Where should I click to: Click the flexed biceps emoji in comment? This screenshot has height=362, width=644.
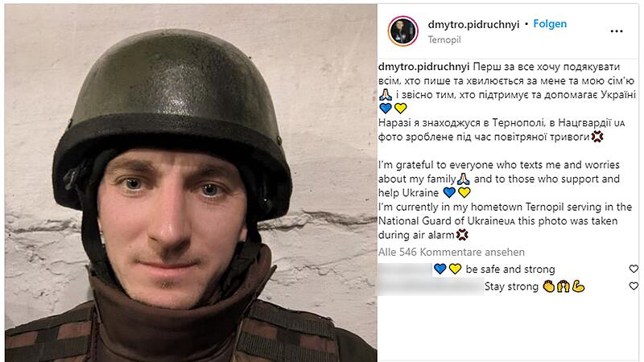tap(578, 286)
